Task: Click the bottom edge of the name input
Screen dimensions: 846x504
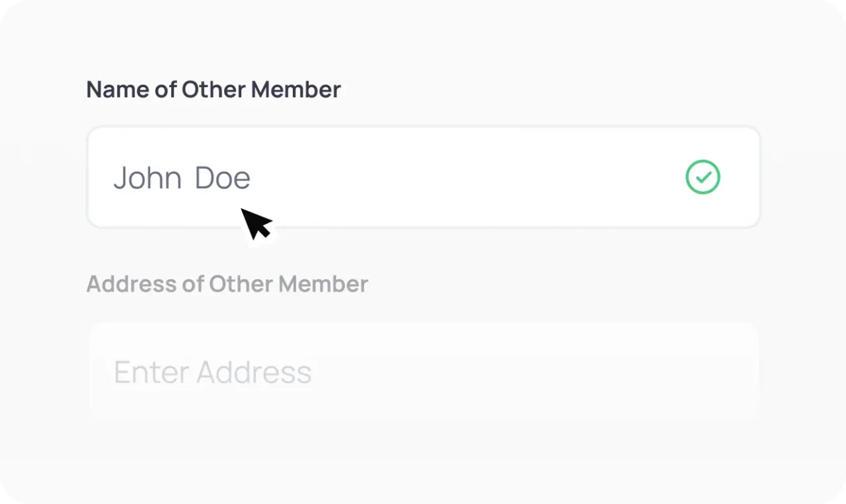Action: point(424,226)
